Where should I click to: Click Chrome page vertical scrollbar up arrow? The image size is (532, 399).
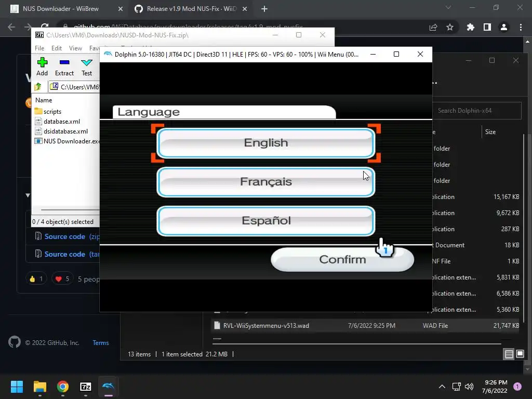click(527, 42)
